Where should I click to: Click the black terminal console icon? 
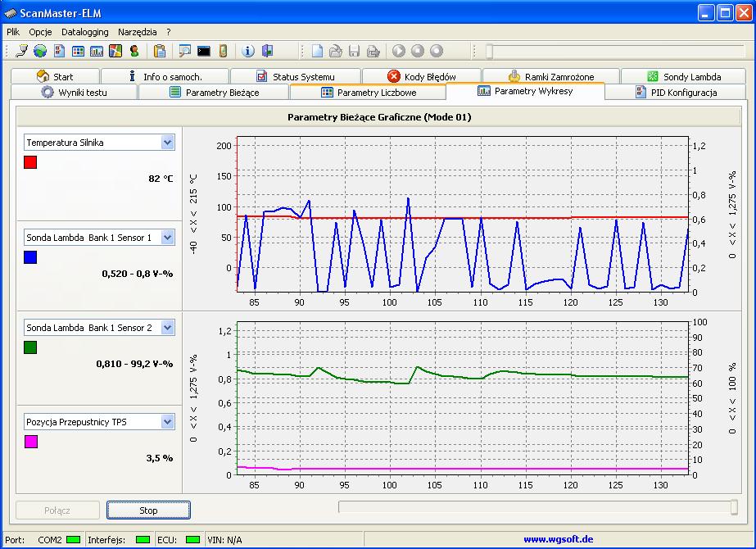click(204, 51)
